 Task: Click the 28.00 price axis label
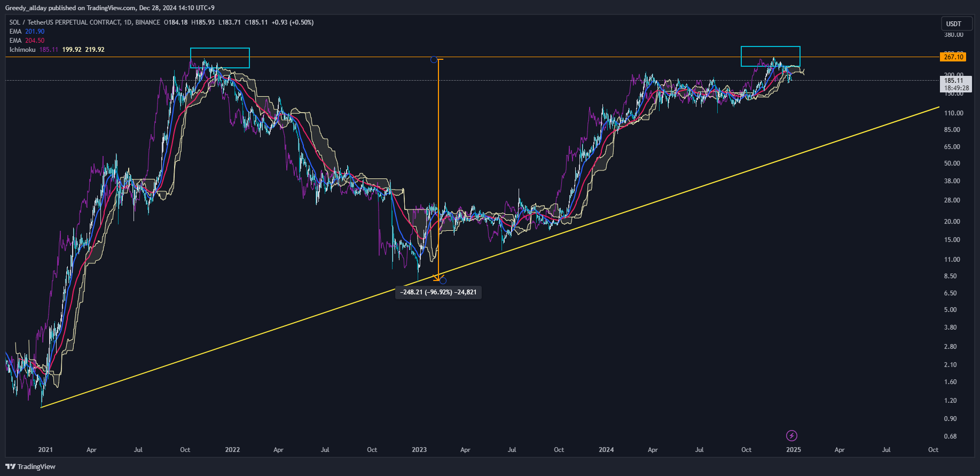pos(952,200)
